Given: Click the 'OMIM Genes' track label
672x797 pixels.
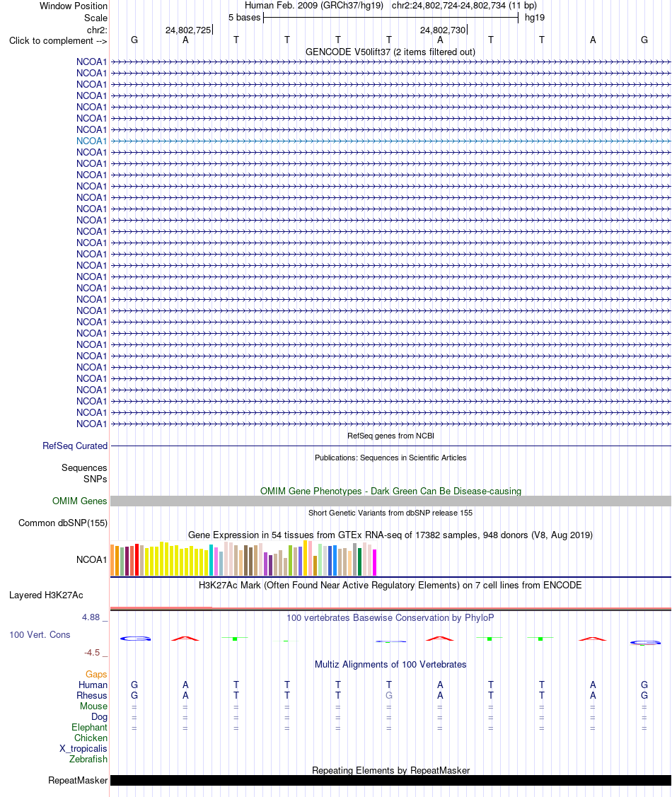Looking at the screenshot, I should 80,501.
